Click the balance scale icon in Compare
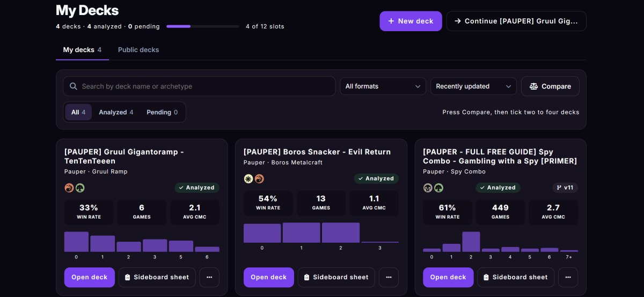 [533, 86]
